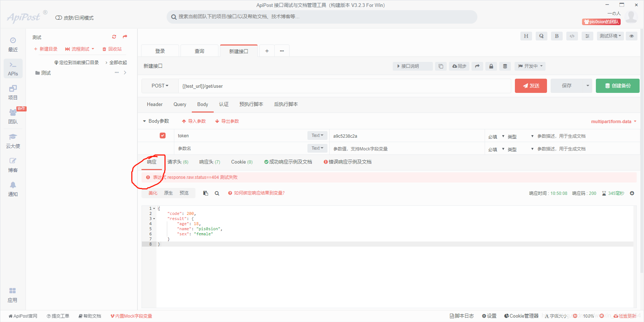Click 导入参数 import parameters link
The width and height of the screenshot is (644, 322).
(x=194, y=121)
